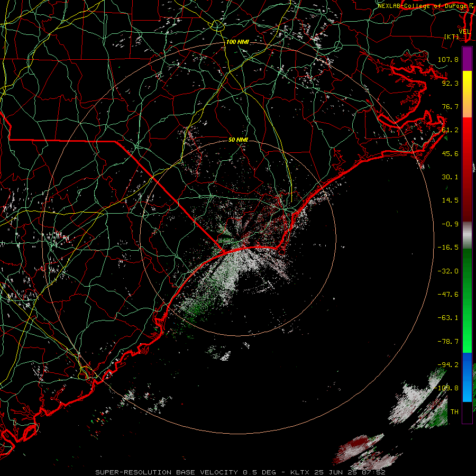Click the 107.8 value on velocity scale

448,59
